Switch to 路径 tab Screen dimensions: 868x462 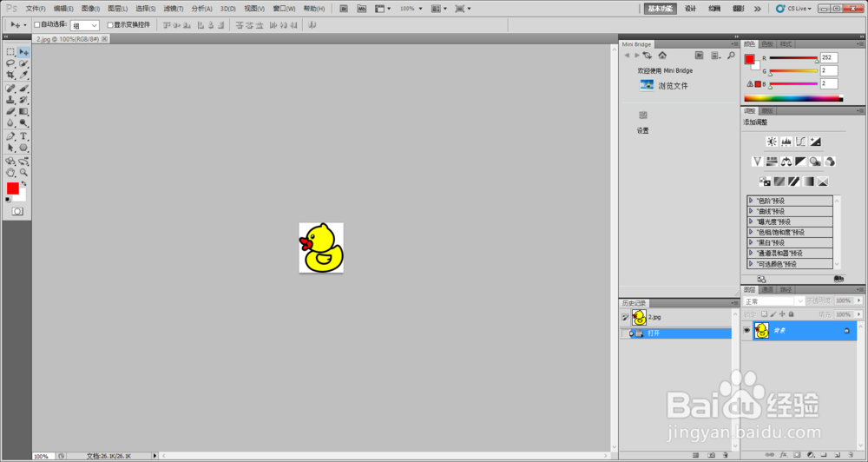786,290
